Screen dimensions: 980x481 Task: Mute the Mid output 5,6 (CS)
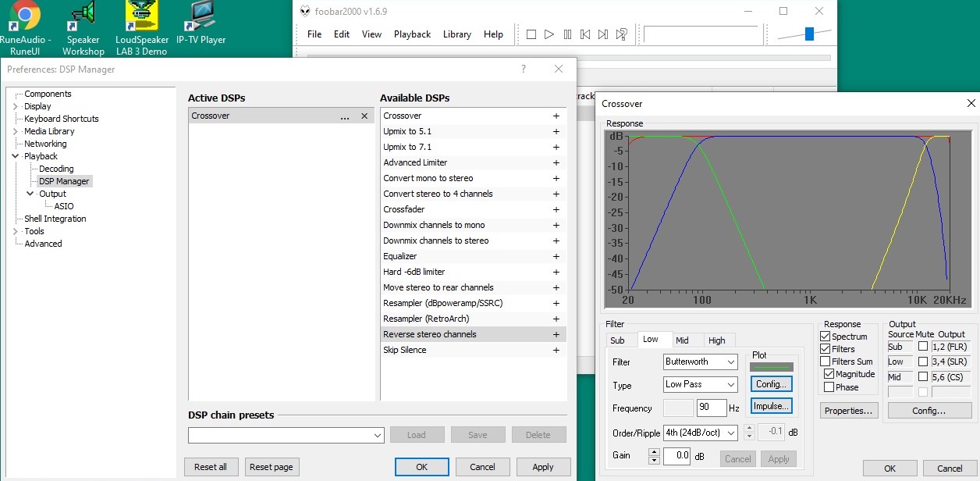(x=923, y=376)
